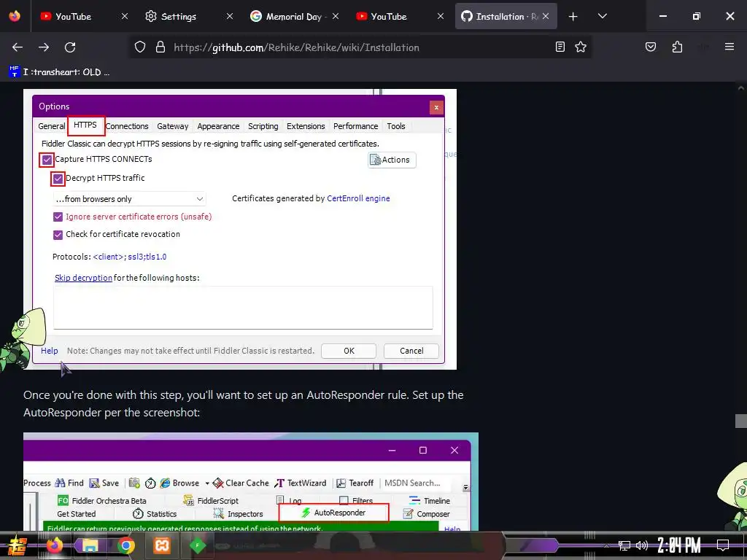Bookmark this page with the star
Image resolution: width=747 pixels, height=560 pixels.
[580, 47]
